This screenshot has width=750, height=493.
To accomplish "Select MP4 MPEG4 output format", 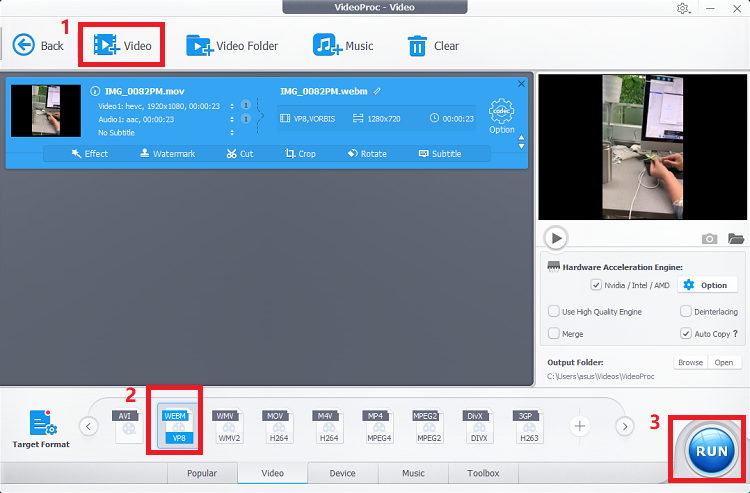I will point(378,426).
